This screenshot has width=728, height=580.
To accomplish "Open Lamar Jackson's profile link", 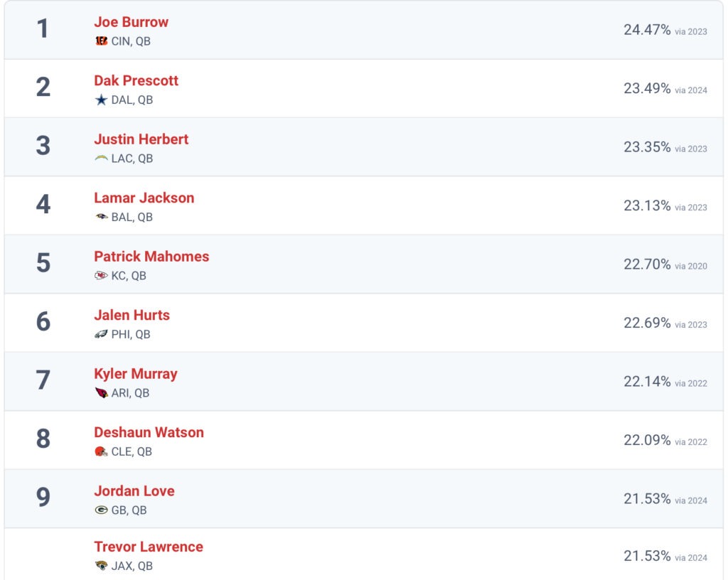I will 144,198.
